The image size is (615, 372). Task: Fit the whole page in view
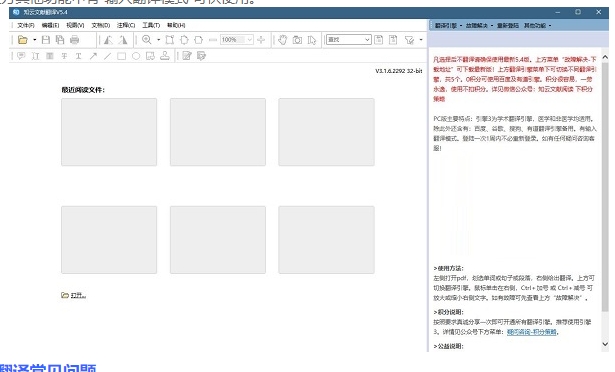coord(184,40)
